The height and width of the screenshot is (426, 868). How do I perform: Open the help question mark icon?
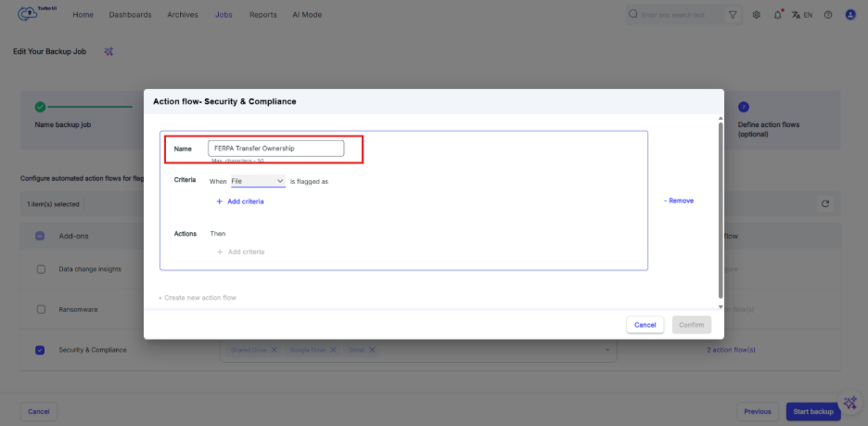tap(827, 15)
